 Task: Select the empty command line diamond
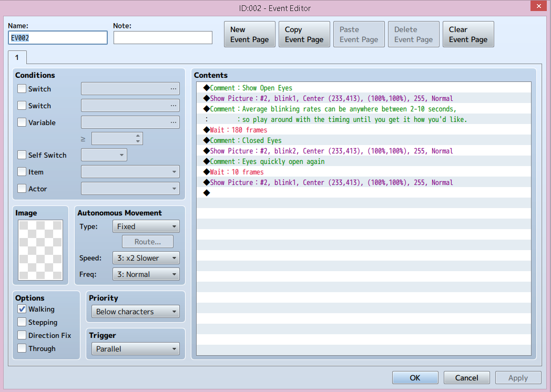click(x=207, y=192)
